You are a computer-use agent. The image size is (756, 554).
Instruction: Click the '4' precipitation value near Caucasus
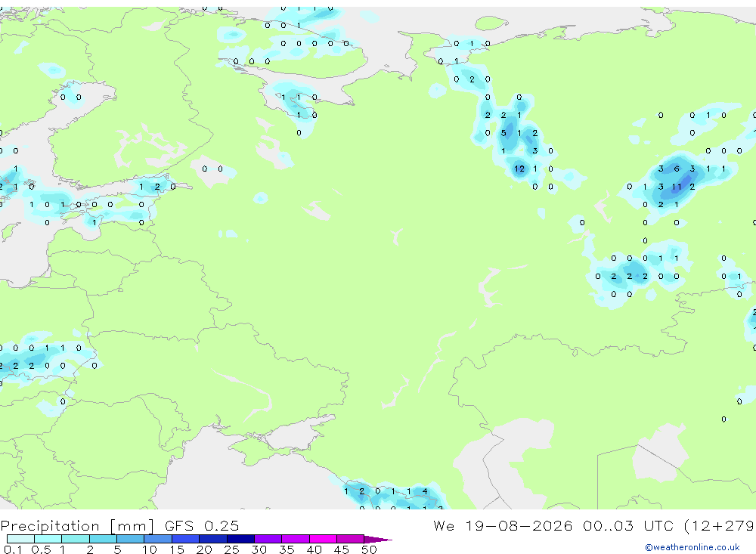tap(425, 491)
